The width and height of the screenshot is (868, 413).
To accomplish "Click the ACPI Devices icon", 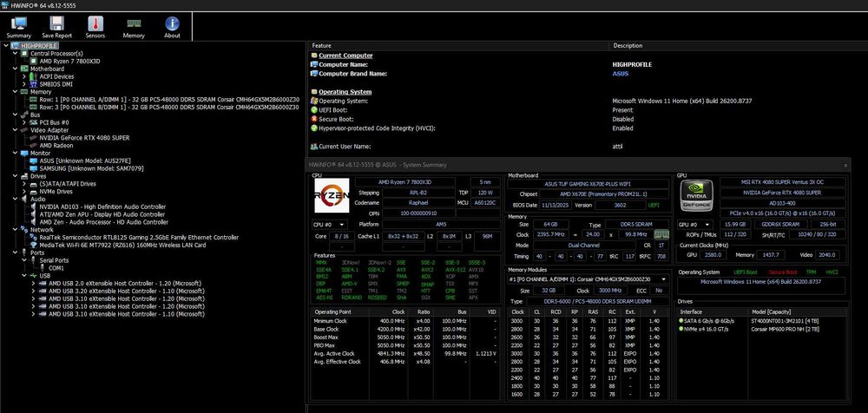I will pyautogui.click(x=34, y=76).
